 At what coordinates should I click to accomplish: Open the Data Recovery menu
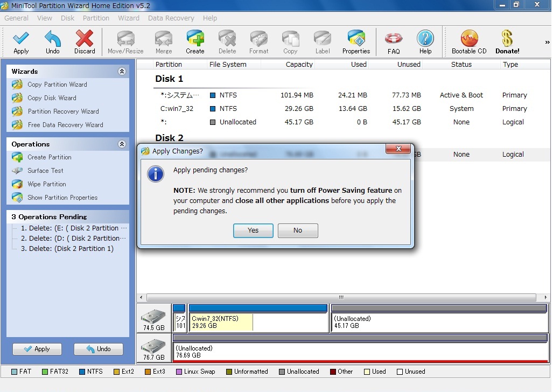[171, 18]
